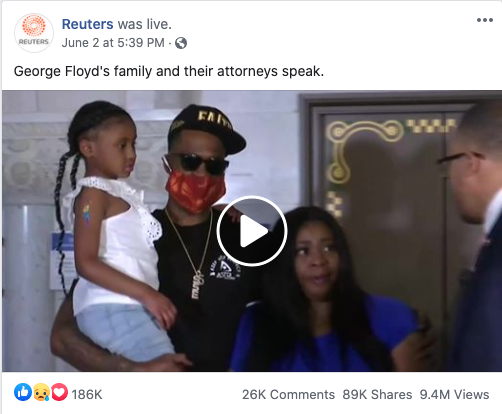Click the 9.4M Views counter
This screenshot has width=502, height=414.
(454, 395)
